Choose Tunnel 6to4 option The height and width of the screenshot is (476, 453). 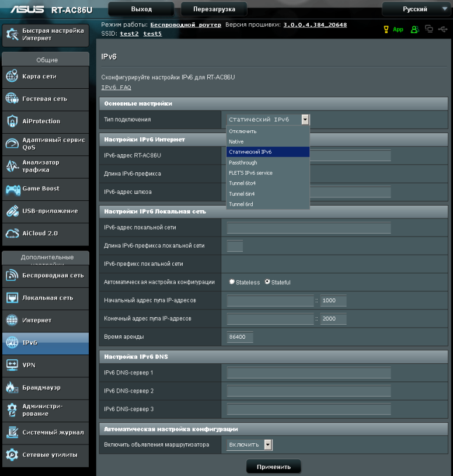[268, 183]
